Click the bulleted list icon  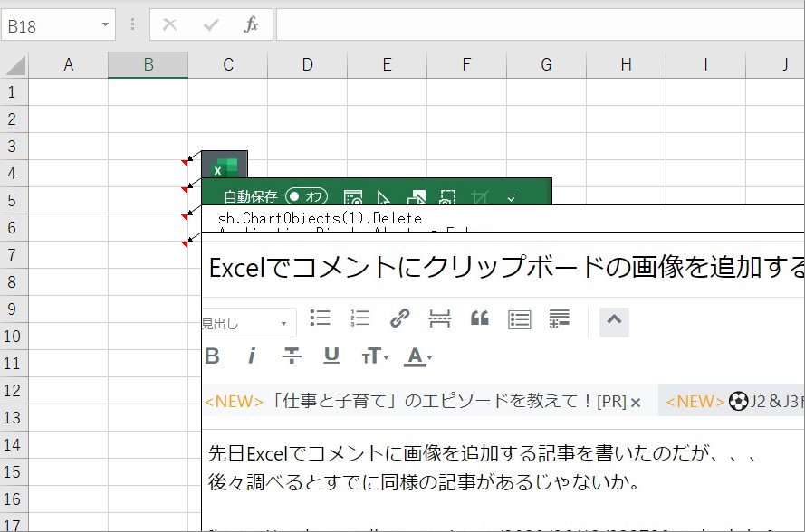click(x=320, y=318)
